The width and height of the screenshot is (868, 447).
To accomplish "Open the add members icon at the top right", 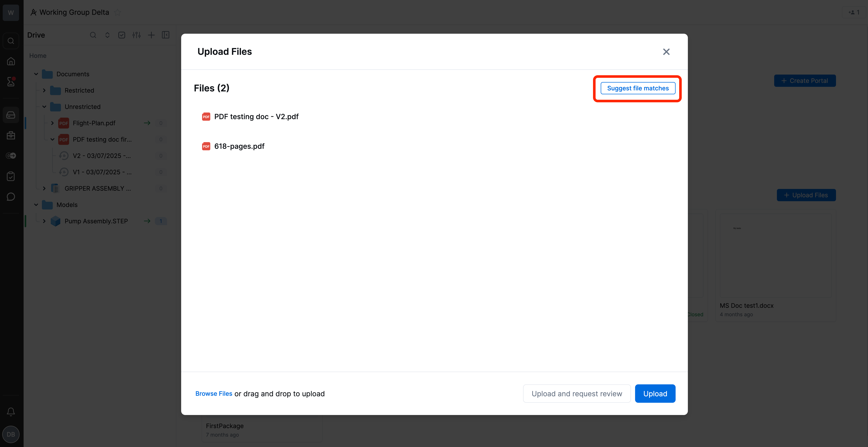I will point(854,12).
